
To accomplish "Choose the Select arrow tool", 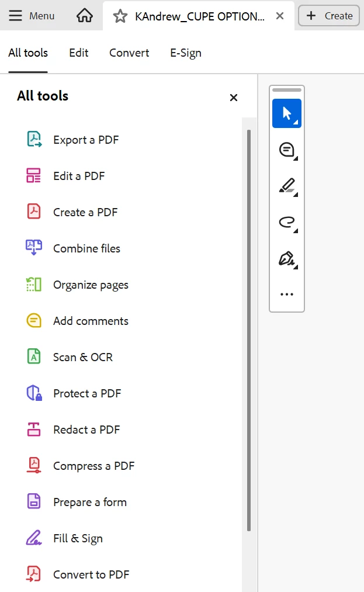I will pos(287,113).
